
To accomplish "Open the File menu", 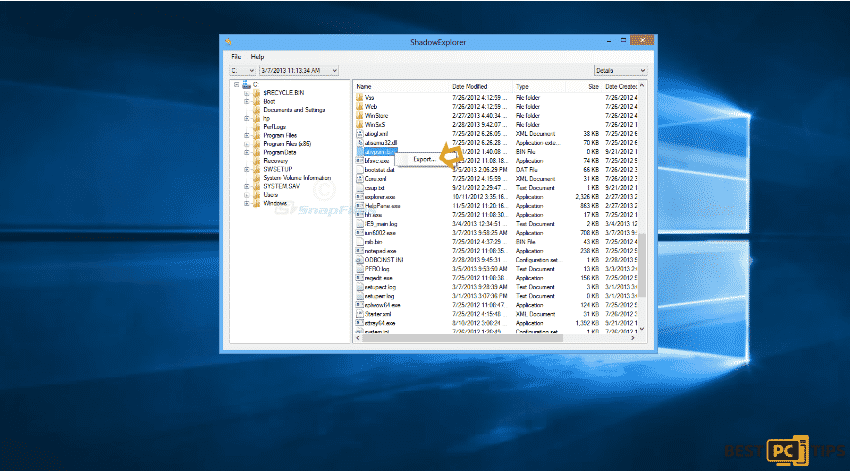I will (x=236, y=56).
